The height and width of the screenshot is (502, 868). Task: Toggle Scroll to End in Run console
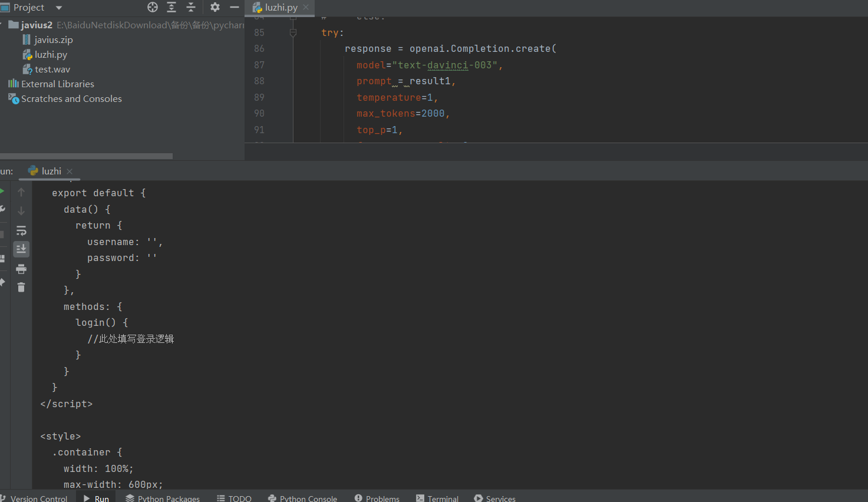coord(21,249)
